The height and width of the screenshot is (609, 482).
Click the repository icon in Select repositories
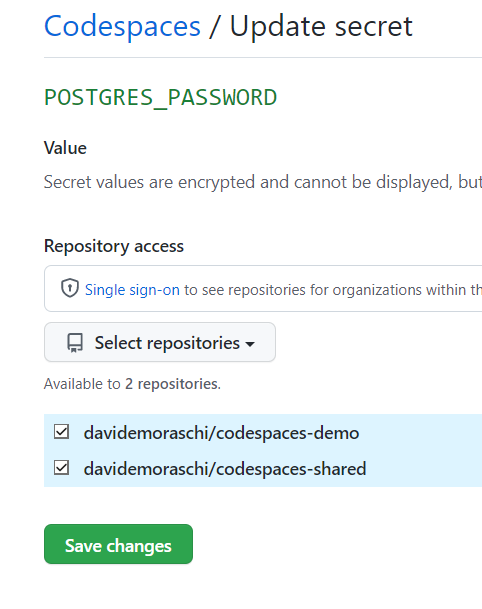pos(75,343)
